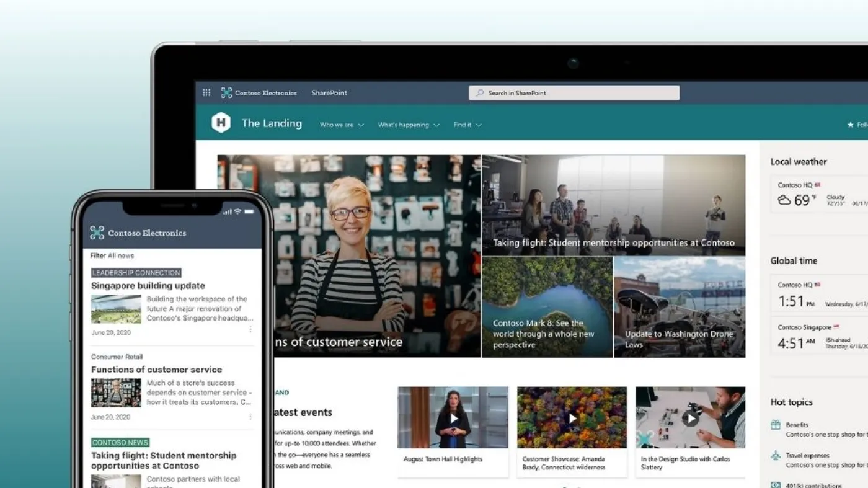
Task: Open the Singapore building update headline on phone
Action: click(x=148, y=286)
